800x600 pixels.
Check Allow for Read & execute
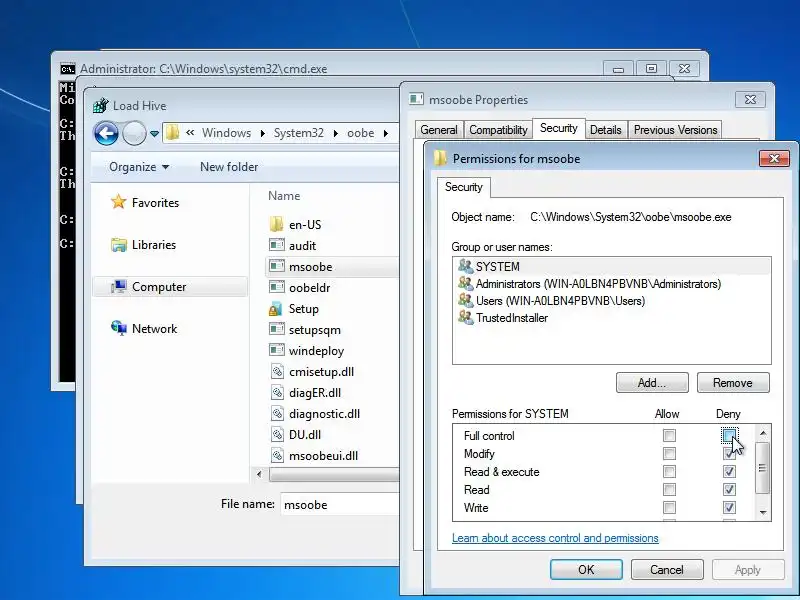(x=669, y=471)
